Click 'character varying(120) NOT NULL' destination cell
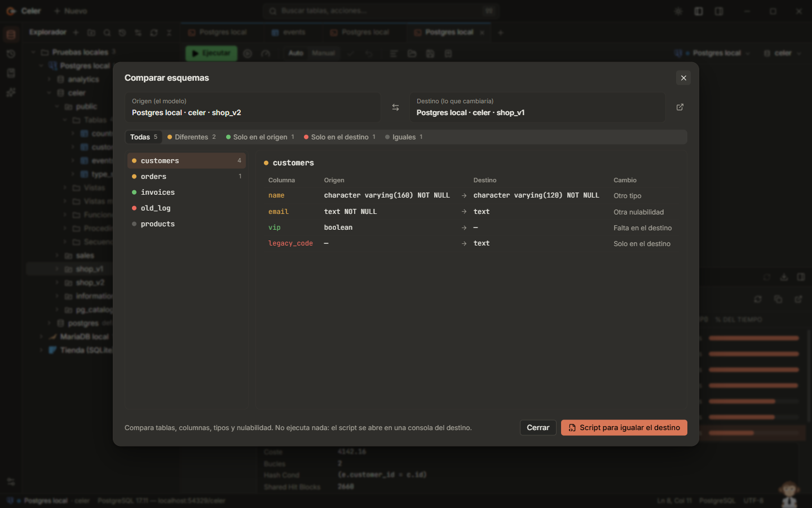This screenshot has height=508, width=812. click(536, 195)
